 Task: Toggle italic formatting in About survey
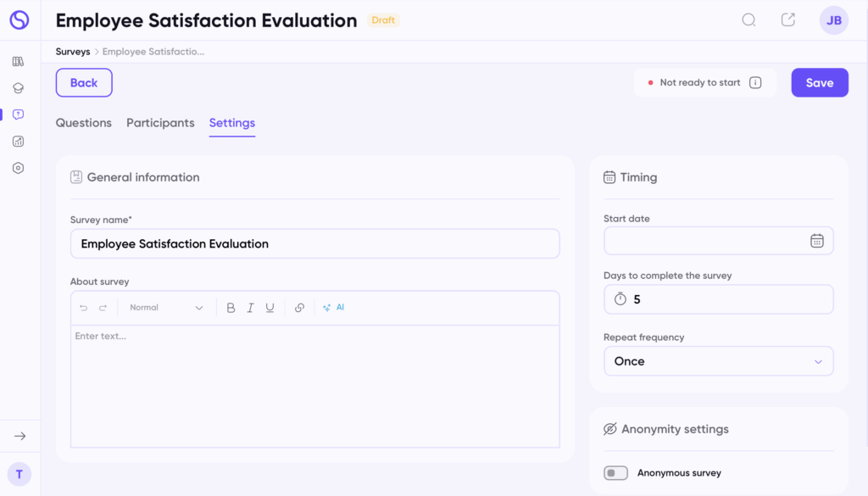pos(250,308)
